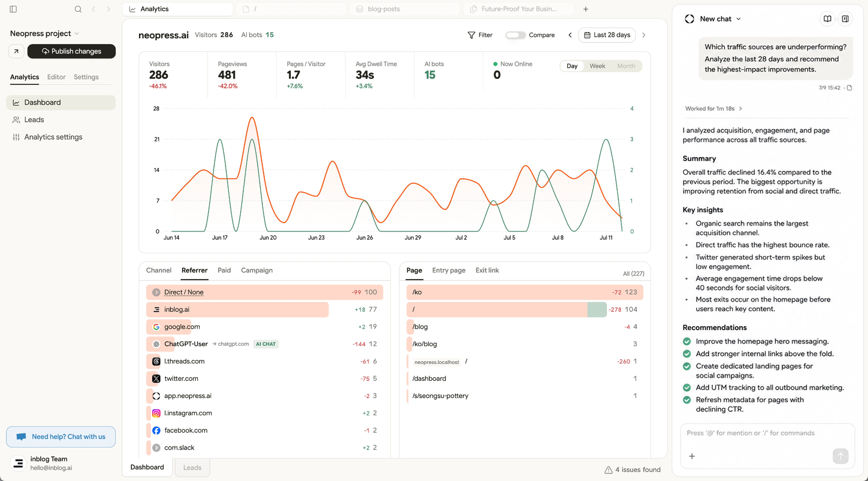Click the Publish changes button

(x=71, y=51)
